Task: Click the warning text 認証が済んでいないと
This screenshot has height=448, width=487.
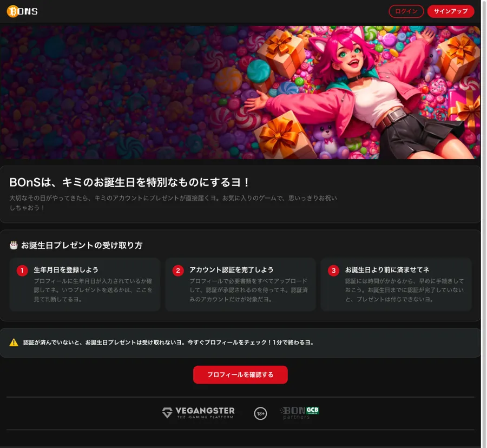Action: pyautogui.click(x=168, y=342)
